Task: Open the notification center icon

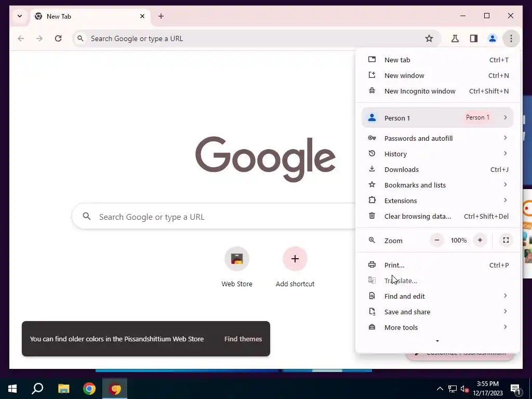Action: (516, 389)
